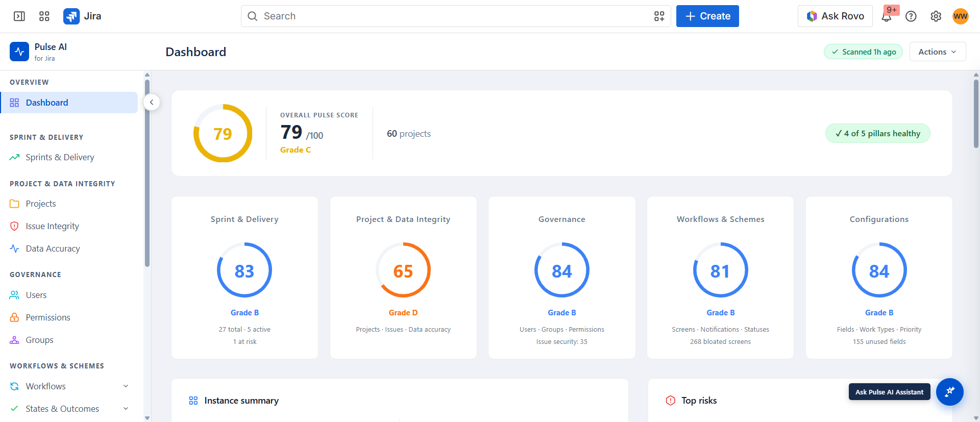Open search filter icon inside search bar
Screen dimensions: 980x422
point(659,16)
